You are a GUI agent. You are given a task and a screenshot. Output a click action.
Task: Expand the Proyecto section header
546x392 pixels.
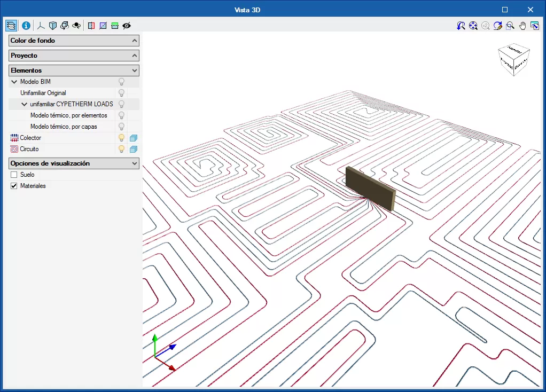[x=74, y=56]
